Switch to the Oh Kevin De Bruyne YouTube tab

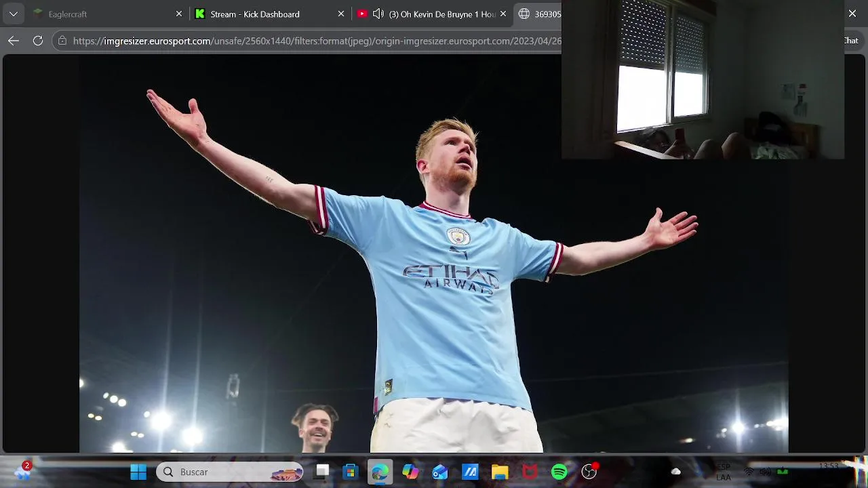pos(433,14)
